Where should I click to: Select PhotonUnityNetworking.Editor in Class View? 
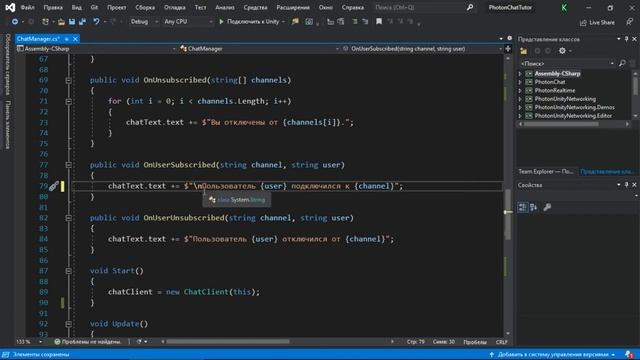pos(573,116)
